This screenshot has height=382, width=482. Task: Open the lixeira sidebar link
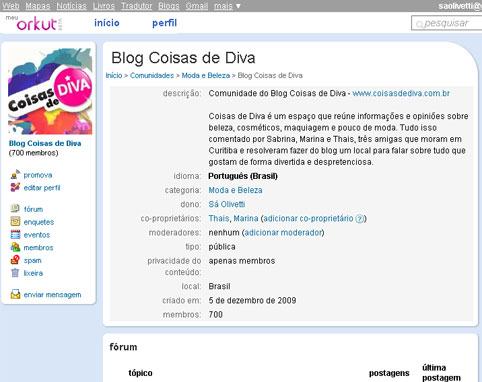33,273
